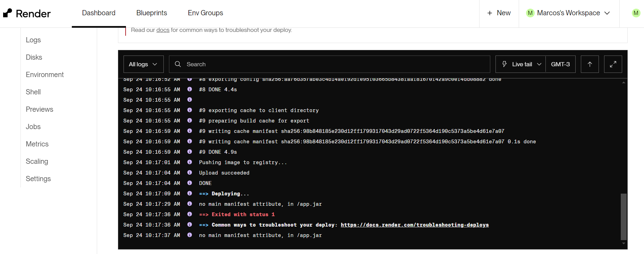Click the log search input field
This screenshot has width=644, height=254.
[330, 64]
